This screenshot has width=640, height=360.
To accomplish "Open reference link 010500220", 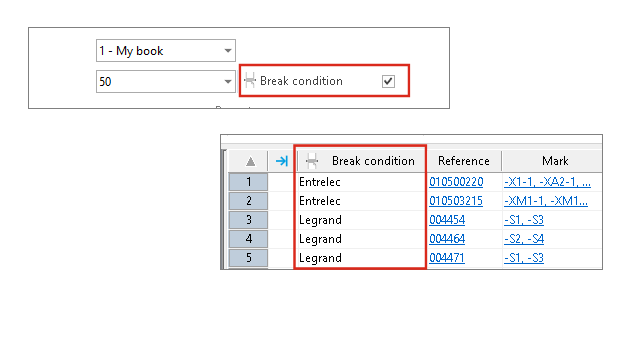I will 456,182.
